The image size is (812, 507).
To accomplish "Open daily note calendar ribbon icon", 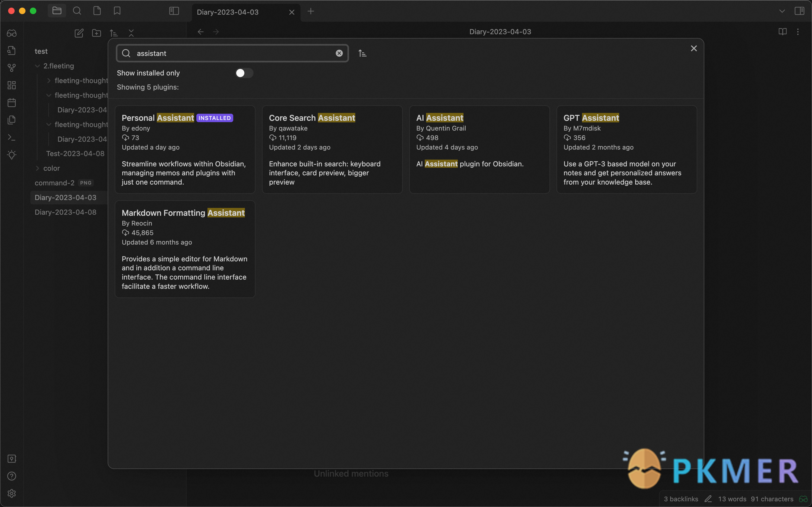I will coord(12,103).
